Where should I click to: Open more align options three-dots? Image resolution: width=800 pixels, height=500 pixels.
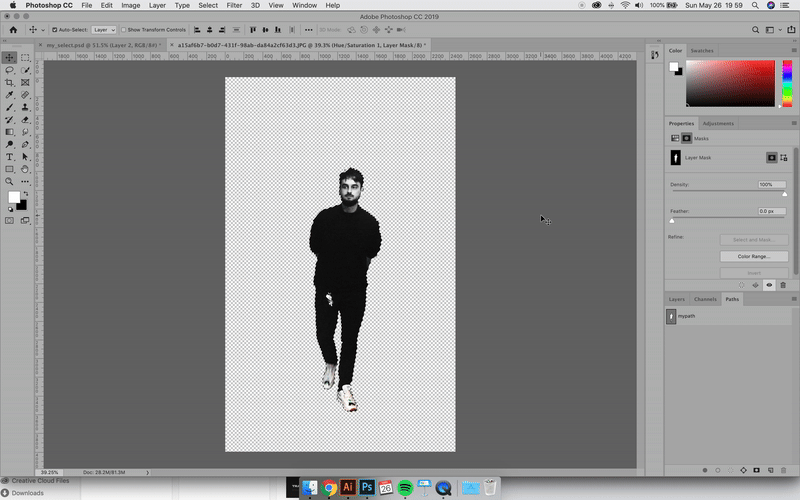(x=309, y=30)
